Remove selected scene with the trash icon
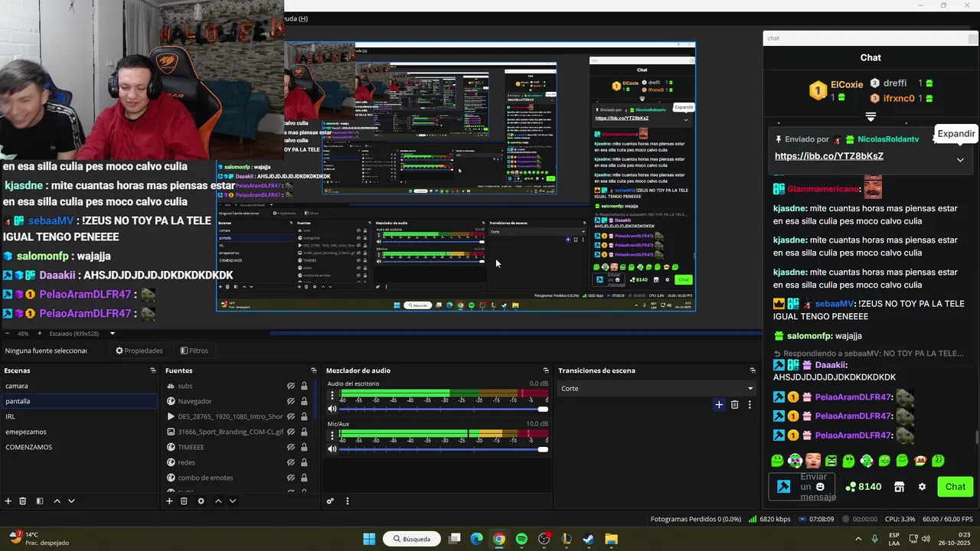 tap(23, 501)
